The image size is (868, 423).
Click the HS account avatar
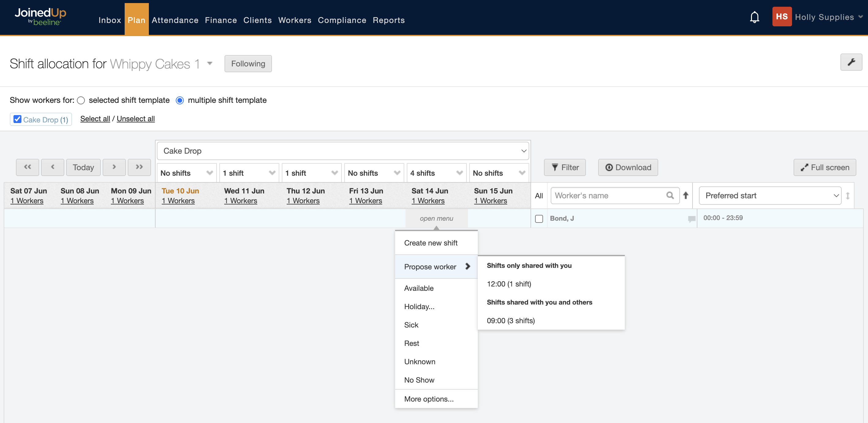click(x=781, y=17)
